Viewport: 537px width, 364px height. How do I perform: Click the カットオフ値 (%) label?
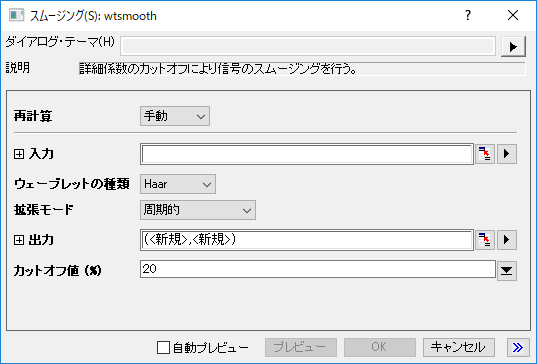pyautogui.click(x=58, y=271)
